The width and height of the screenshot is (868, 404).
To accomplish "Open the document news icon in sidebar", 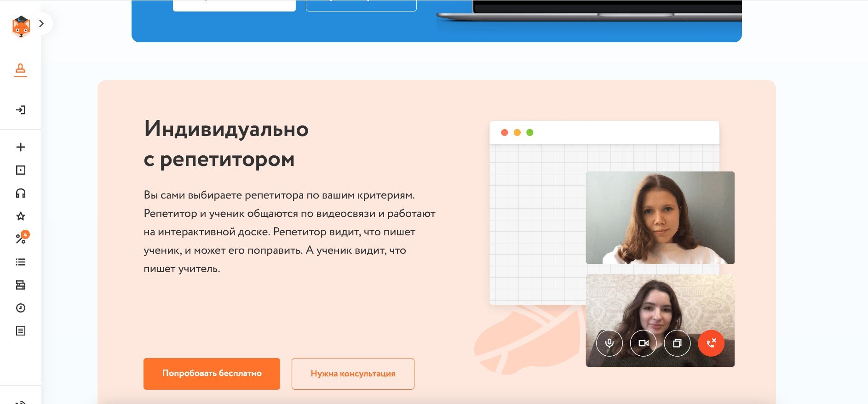I will (20, 331).
